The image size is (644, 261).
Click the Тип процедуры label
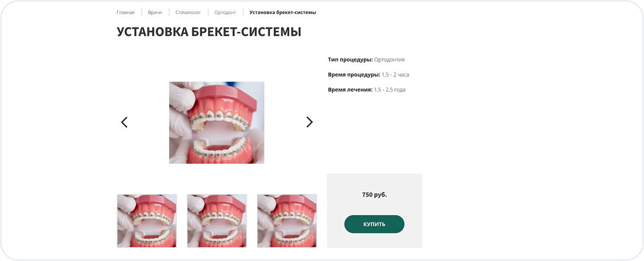tap(350, 60)
